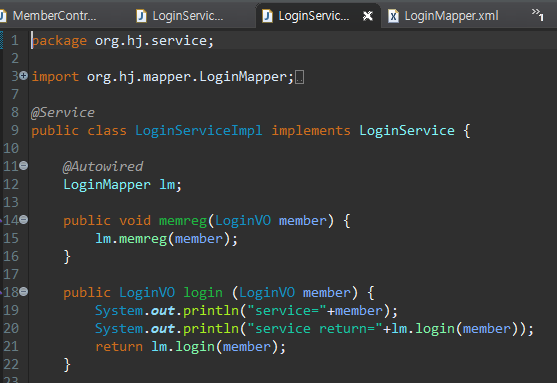The image size is (557, 383).
Task: Click line number 9 in the gutter
Action: (x=15, y=130)
